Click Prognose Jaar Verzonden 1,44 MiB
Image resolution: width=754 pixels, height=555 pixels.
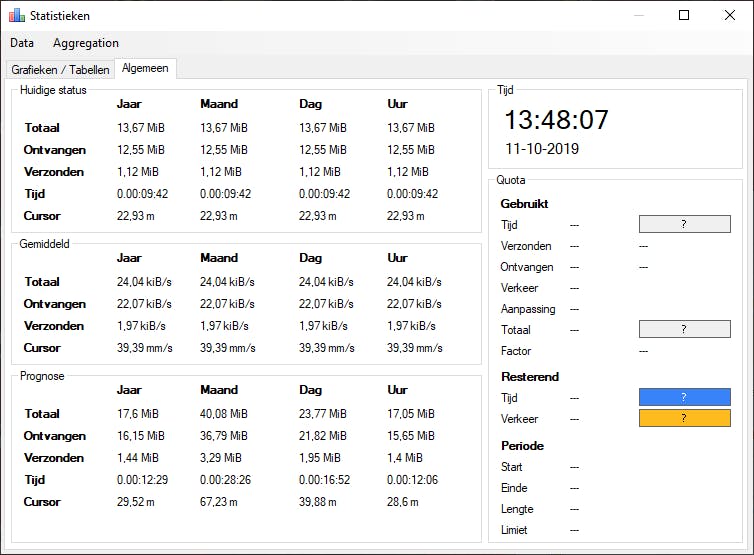[138, 458]
